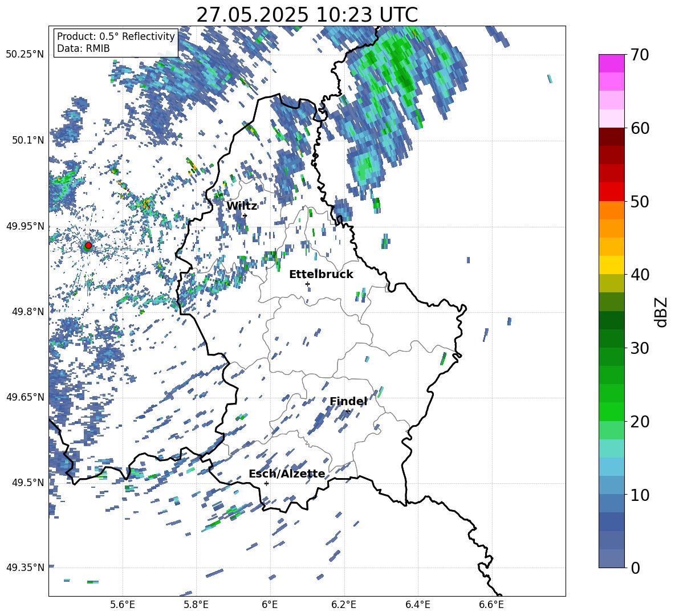Click the greyish-blue bottom colorbar segment at 0
Image resolution: width=675 pixels, height=616 pixels.
pyautogui.click(x=611, y=558)
